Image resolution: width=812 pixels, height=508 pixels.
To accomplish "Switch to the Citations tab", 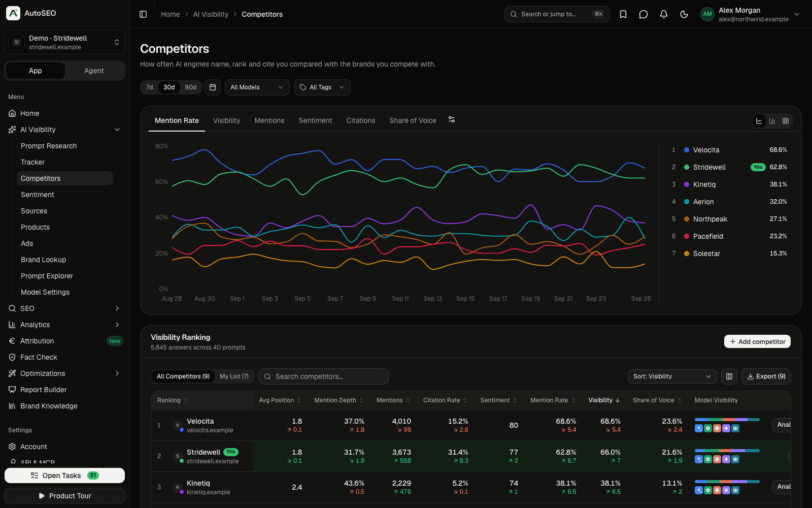I will (x=361, y=120).
